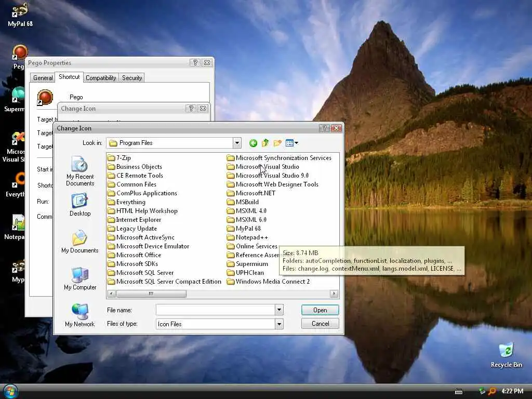The image size is (532, 399).
Task: Expand the File name dropdown arrow
Action: click(279, 310)
